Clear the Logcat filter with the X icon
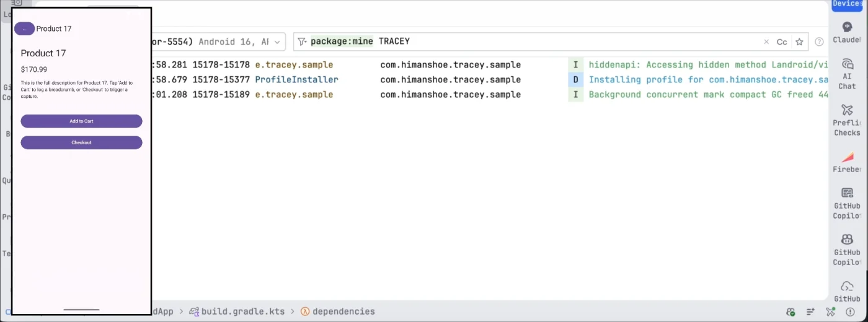This screenshot has height=322, width=868. [x=766, y=42]
